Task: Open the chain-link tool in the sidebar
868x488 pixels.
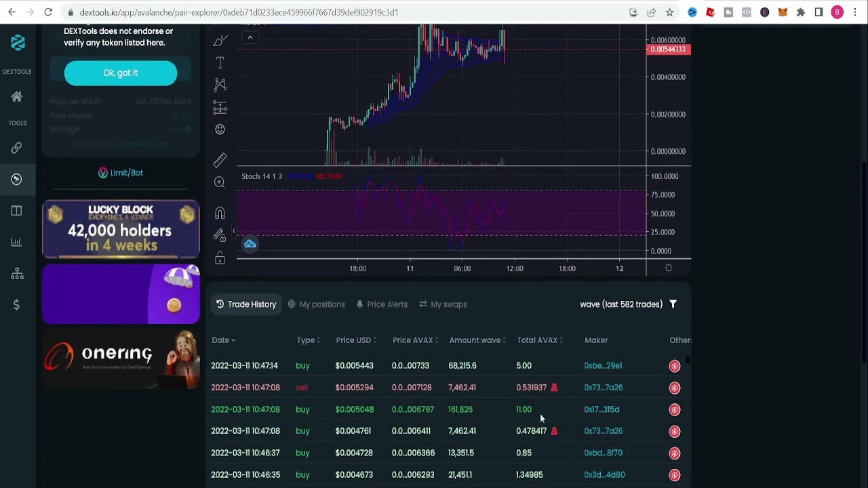Action: pos(16,148)
